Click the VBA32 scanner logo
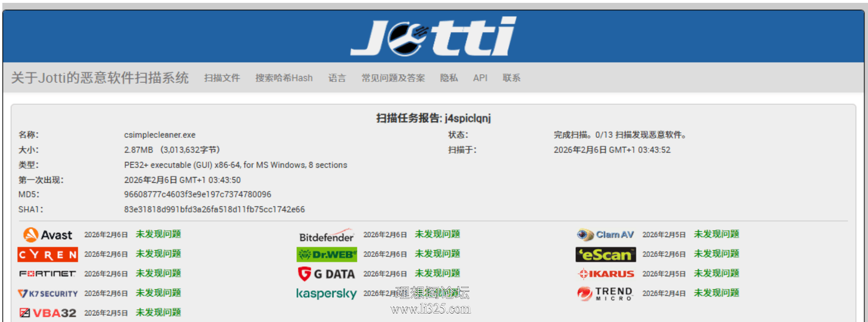This screenshot has height=322, width=868. pos(48,313)
